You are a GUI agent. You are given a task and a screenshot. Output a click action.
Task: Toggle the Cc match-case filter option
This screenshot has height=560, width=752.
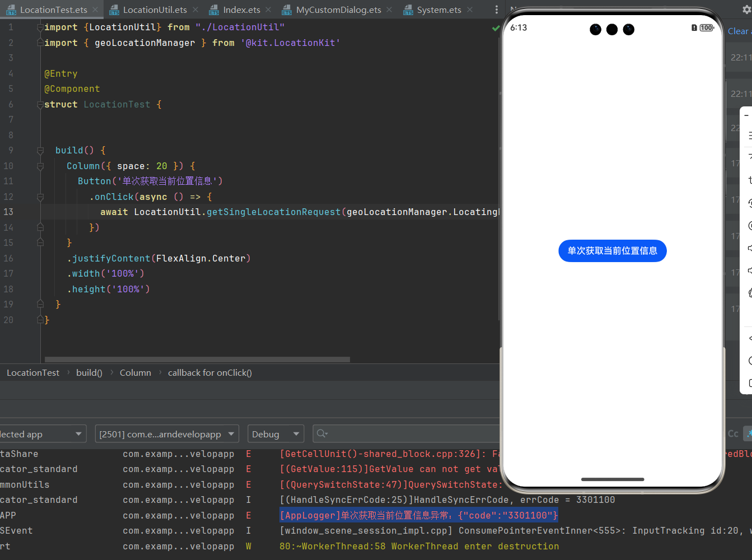(x=733, y=433)
